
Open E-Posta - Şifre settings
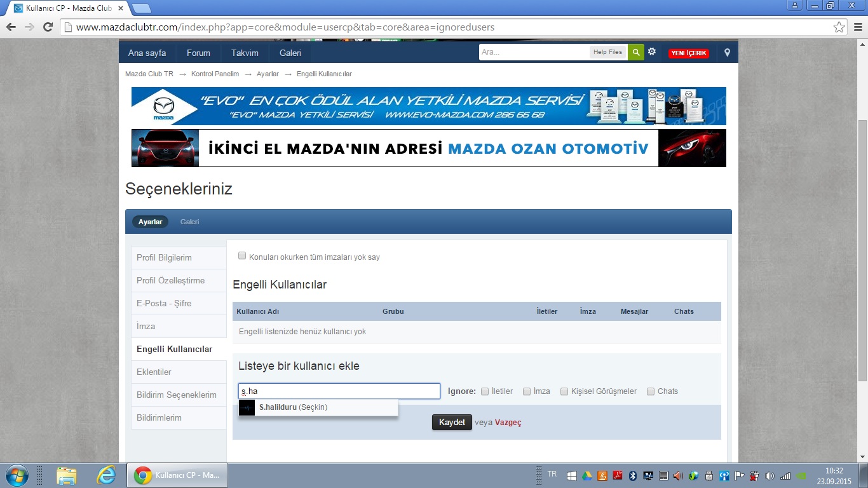point(179,303)
